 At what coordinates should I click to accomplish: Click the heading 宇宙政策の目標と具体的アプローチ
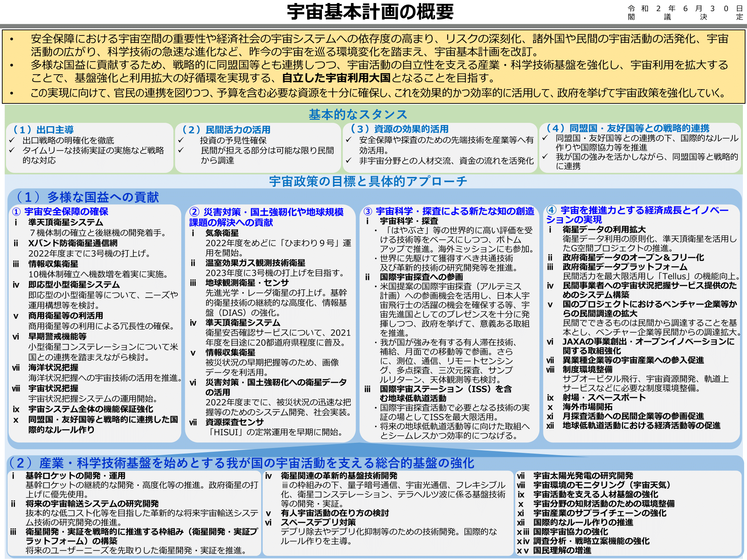tap(368, 181)
